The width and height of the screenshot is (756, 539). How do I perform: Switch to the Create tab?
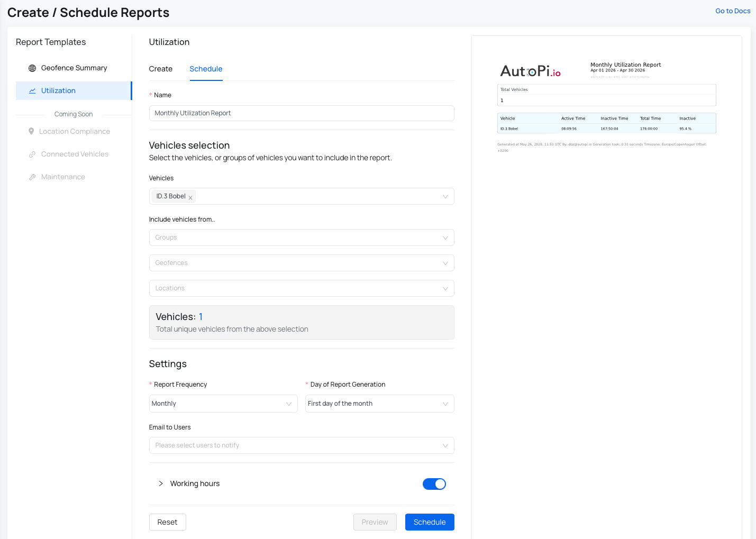[161, 69]
